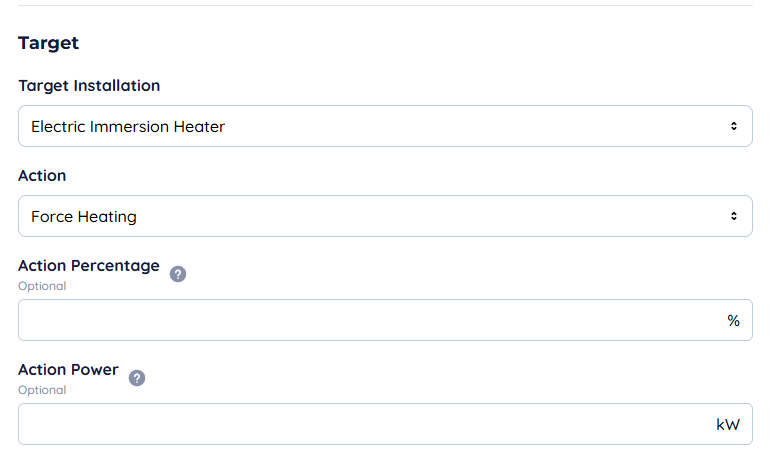Viewport: 780px width, 469px height.
Task: Click the Action field label
Action: [x=42, y=176]
